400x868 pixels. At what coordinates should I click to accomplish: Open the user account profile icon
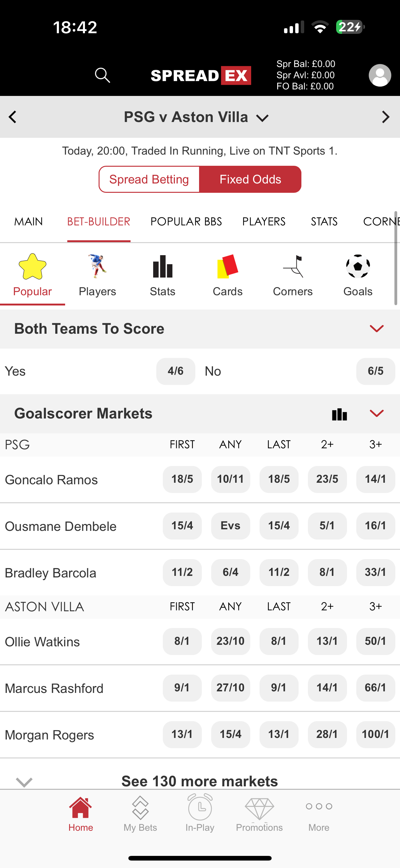380,75
